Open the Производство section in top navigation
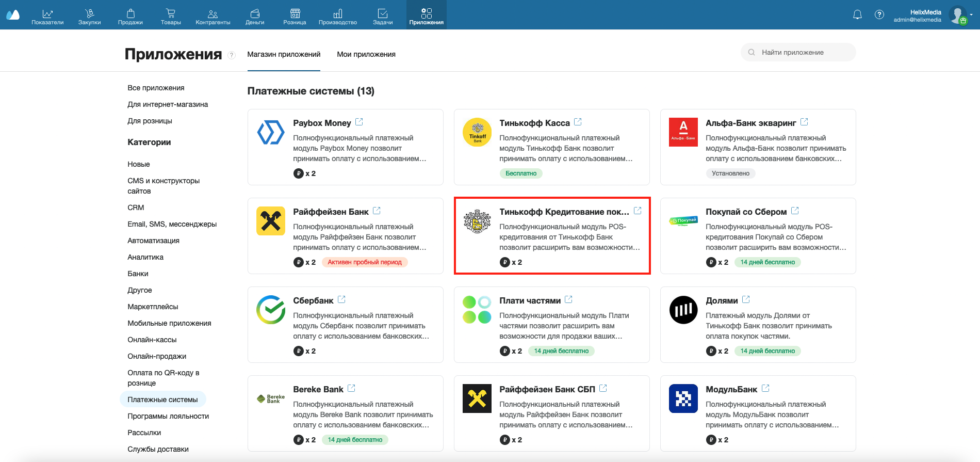980x462 pixels. click(x=338, y=16)
